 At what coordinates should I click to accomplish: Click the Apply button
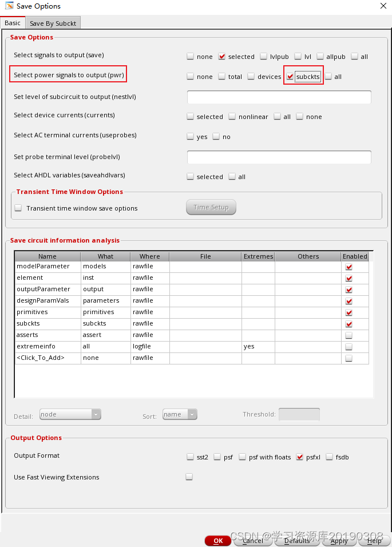(x=339, y=541)
